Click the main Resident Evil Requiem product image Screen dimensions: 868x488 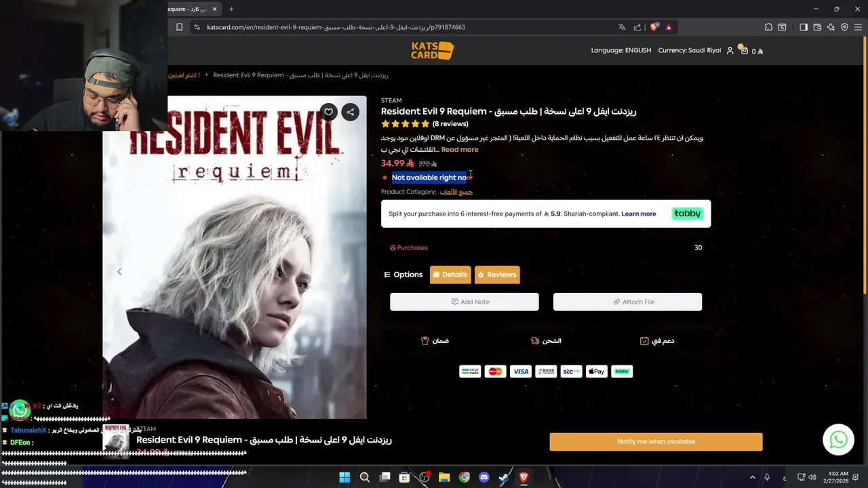235,258
